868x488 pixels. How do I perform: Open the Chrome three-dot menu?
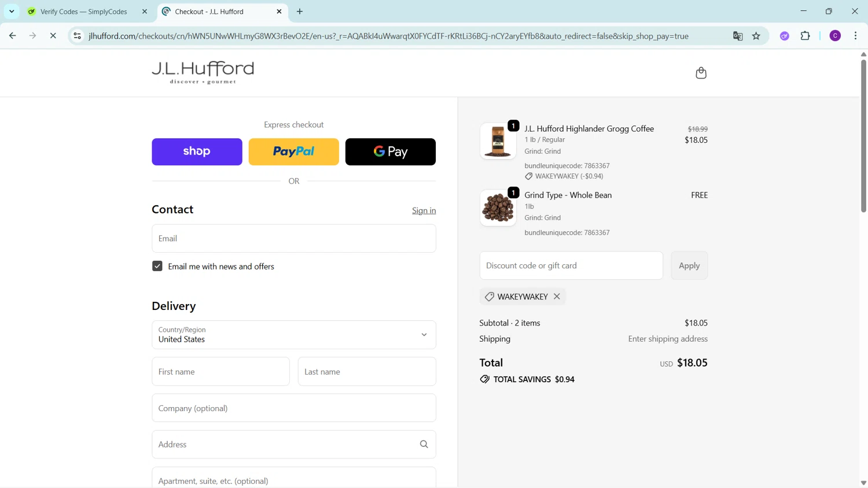click(855, 36)
